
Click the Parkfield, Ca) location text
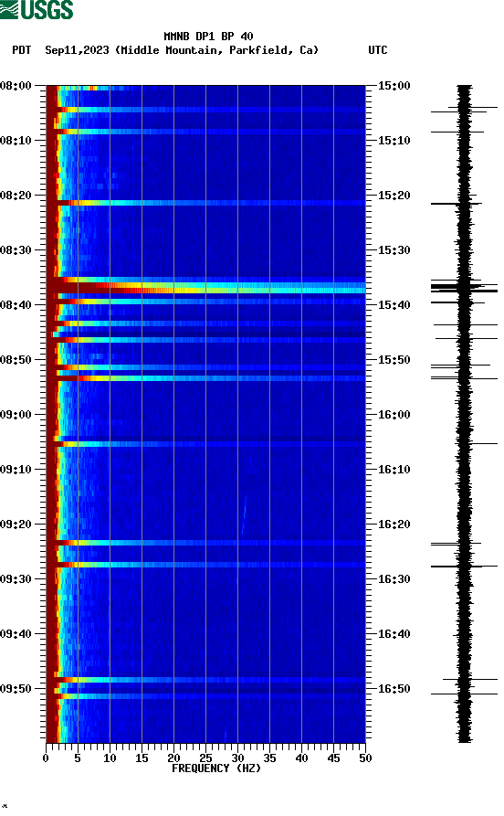pyautogui.click(x=274, y=50)
